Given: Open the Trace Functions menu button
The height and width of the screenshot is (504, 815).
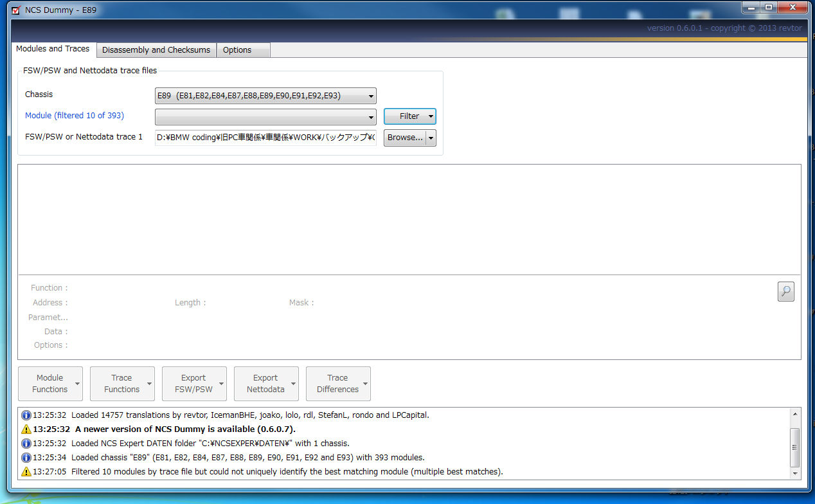Looking at the screenshot, I should click(122, 384).
